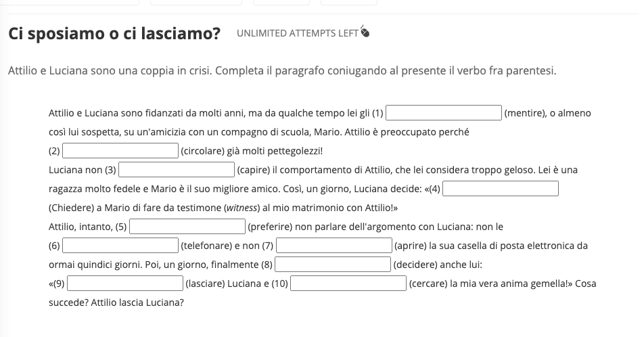Click the third partial tab at the top
The image size is (644, 337).
(x=281, y=3)
